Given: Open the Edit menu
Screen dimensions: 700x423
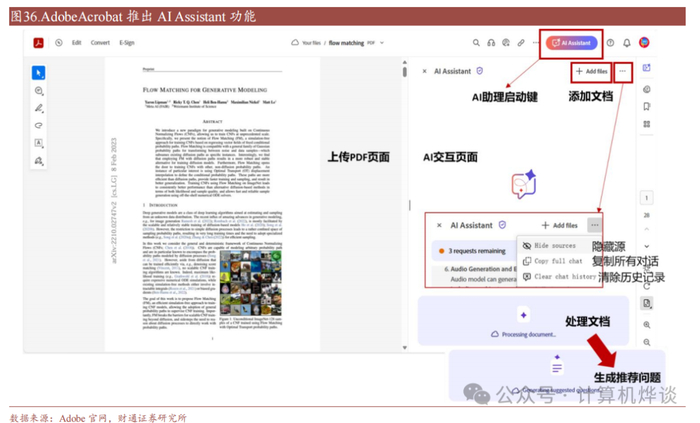Looking at the screenshot, I should [x=77, y=43].
